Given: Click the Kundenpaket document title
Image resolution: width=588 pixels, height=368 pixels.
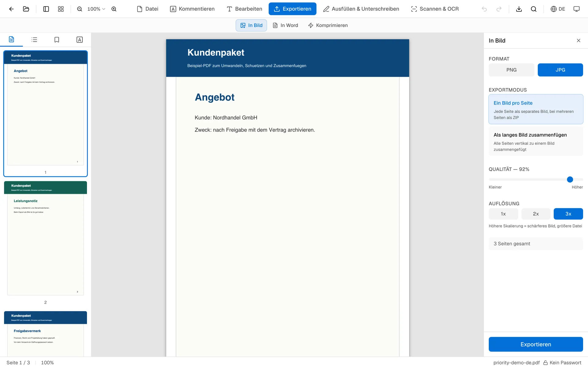Looking at the screenshot, I should tap(216, 52).
